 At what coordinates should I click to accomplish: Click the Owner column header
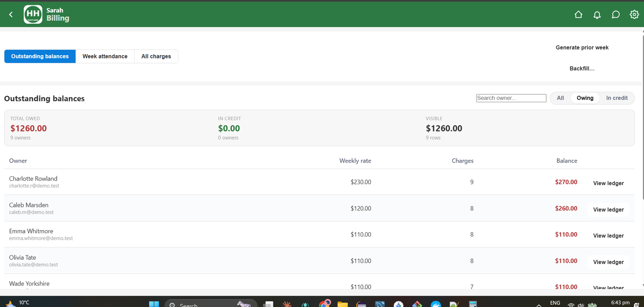[x=18, y=161]
